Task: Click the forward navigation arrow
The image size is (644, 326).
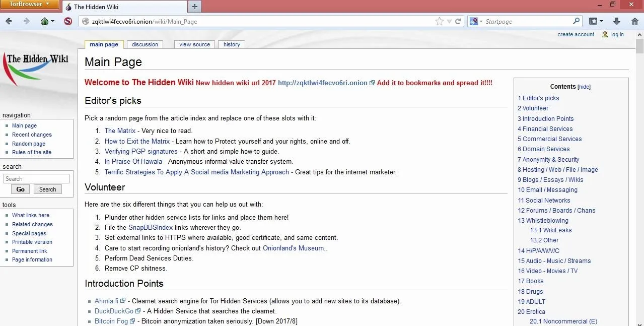Action: (x=26, y=21)
